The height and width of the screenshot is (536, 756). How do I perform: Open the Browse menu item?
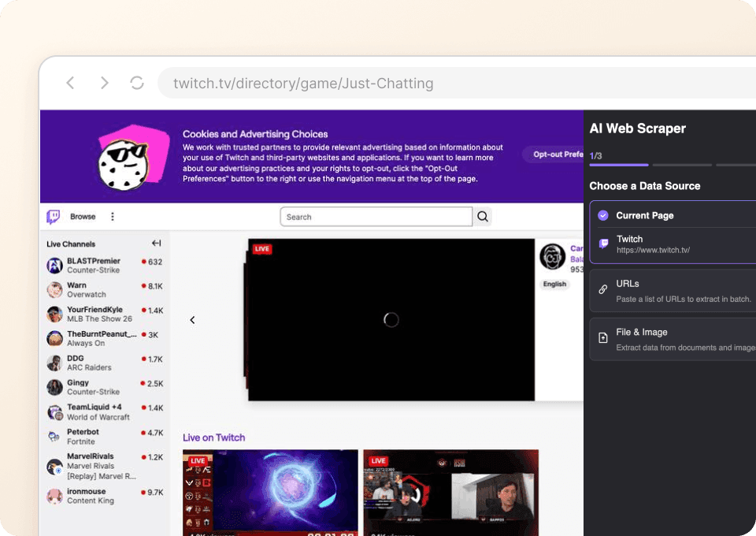point(83,217)
